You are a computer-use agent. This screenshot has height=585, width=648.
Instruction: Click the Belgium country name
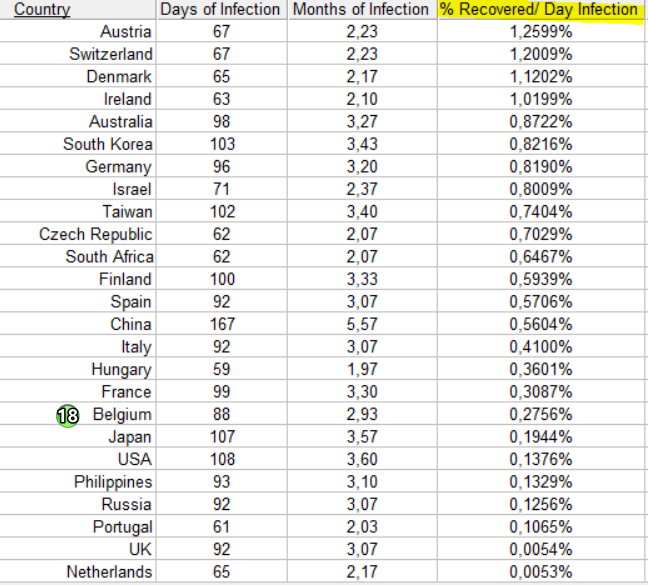point(122,414)
